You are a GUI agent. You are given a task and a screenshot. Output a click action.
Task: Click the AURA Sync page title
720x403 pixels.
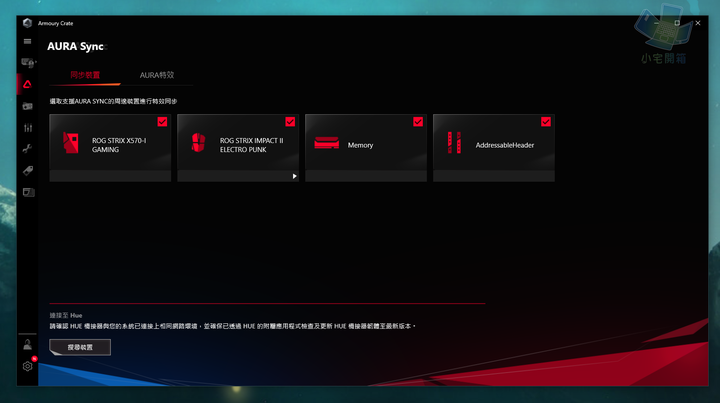pos(76,46)
